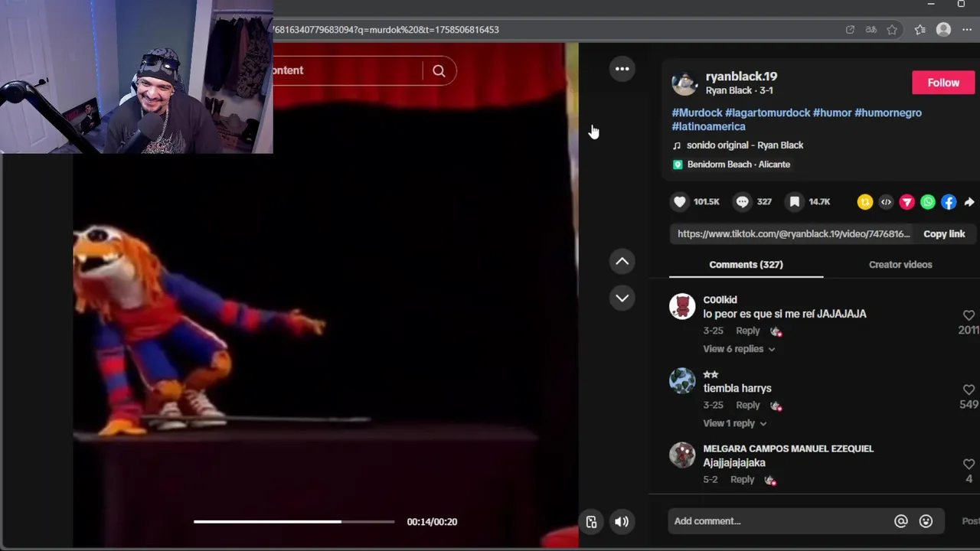Open C00lkid username
This screenshot has width=980, height=551.
tap(720, 300)
